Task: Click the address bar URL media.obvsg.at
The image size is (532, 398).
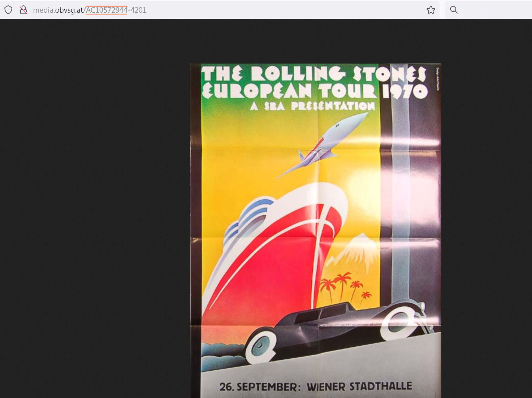Action: tap(90, 10)
